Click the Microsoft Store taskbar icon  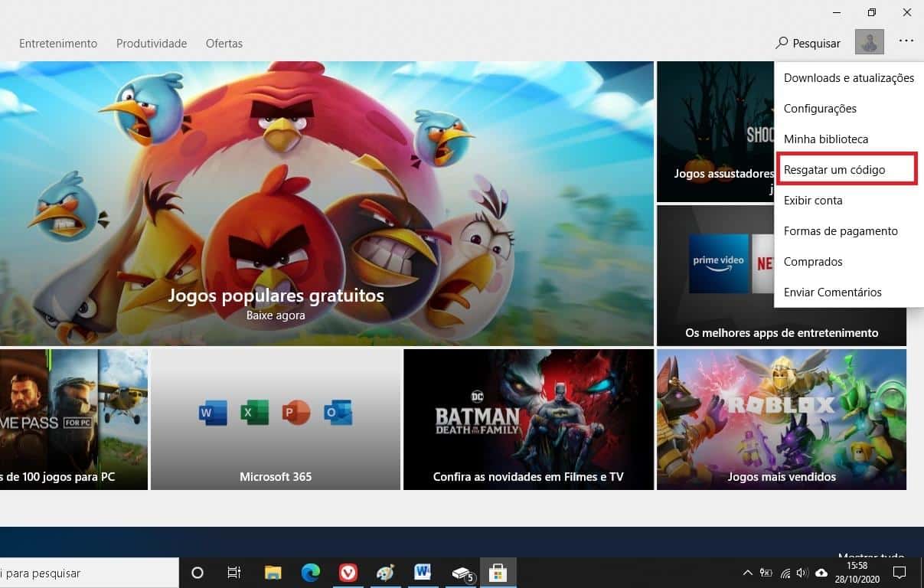(x=498, y=573)
